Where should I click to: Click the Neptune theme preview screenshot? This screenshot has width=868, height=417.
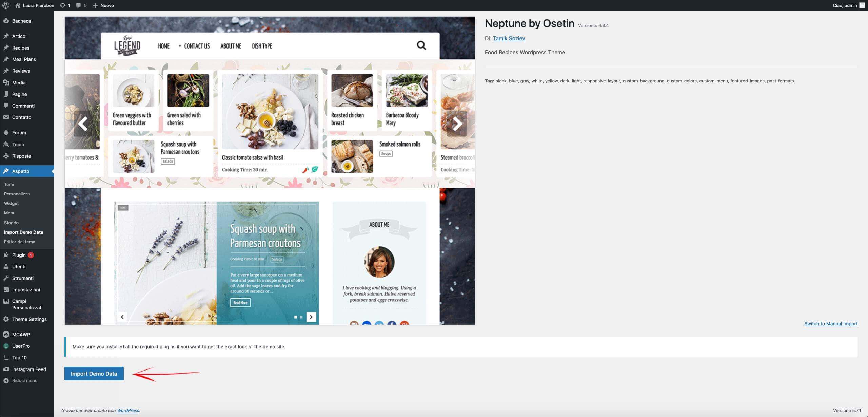coord(270,171)
